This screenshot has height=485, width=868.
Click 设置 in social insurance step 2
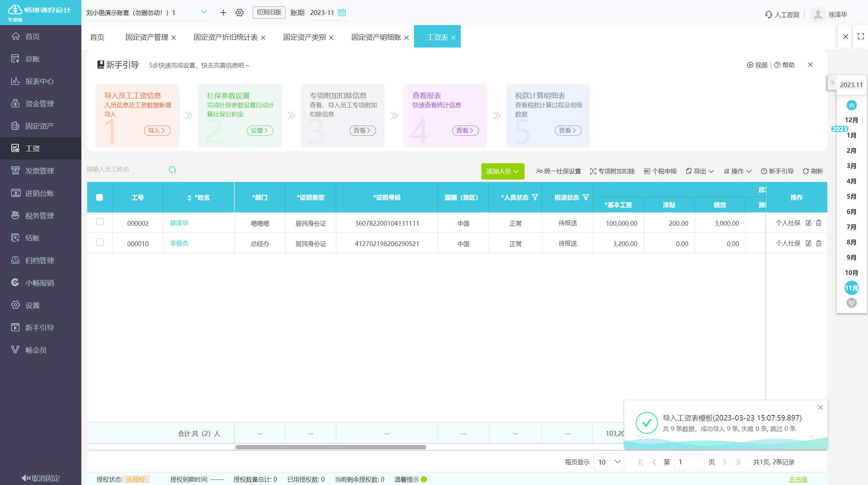point(259,131)
